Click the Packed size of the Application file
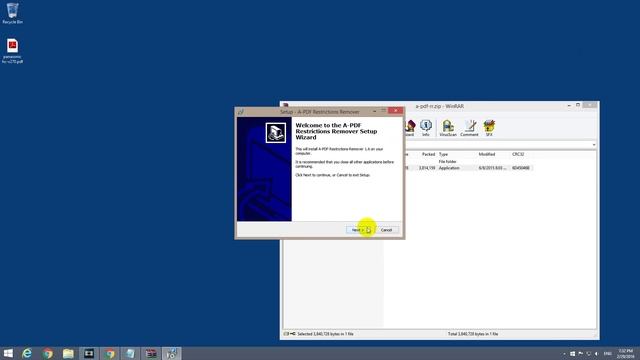Screen dimensions: 640x360 tap(427, 168)
